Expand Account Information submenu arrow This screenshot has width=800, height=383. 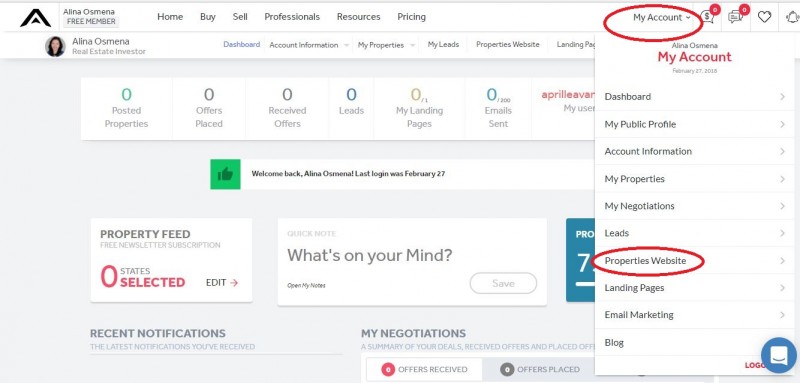point(346,45)
